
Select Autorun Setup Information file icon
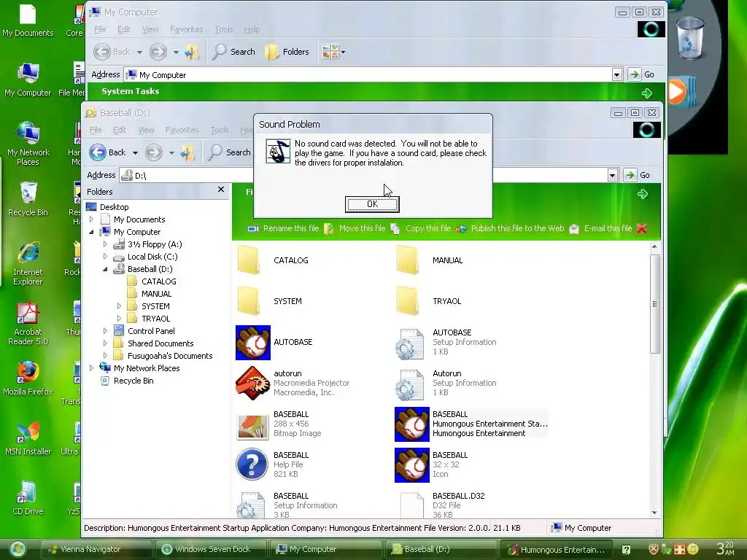pyautogui.click(x=410, y=384)
